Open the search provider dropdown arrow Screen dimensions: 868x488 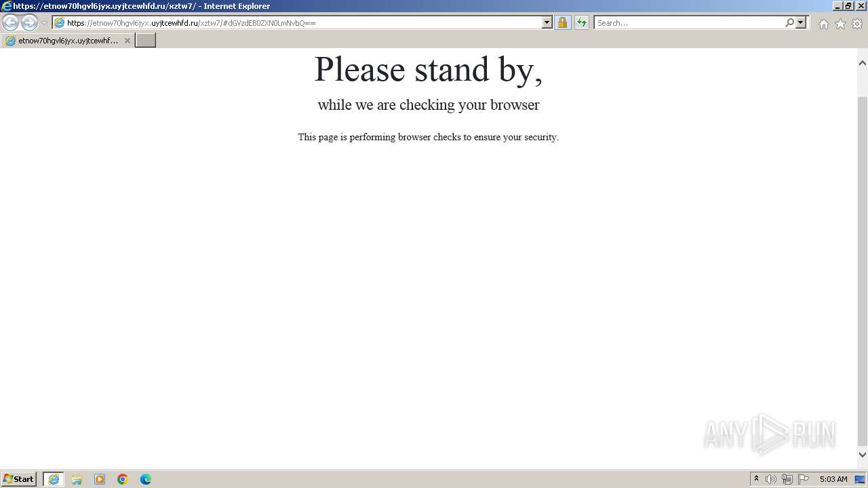(801, 22)
